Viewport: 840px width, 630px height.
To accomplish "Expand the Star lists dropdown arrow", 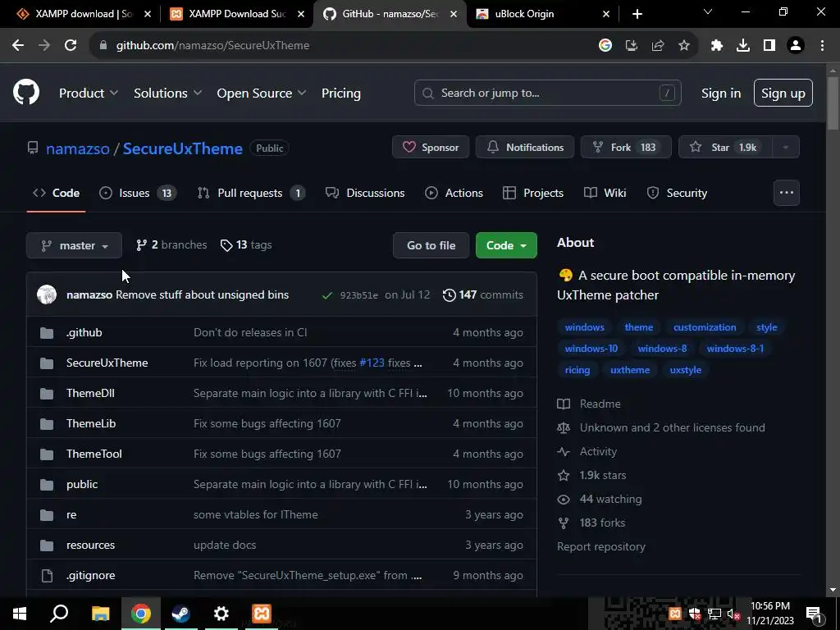I will click(x=785, y=148).
